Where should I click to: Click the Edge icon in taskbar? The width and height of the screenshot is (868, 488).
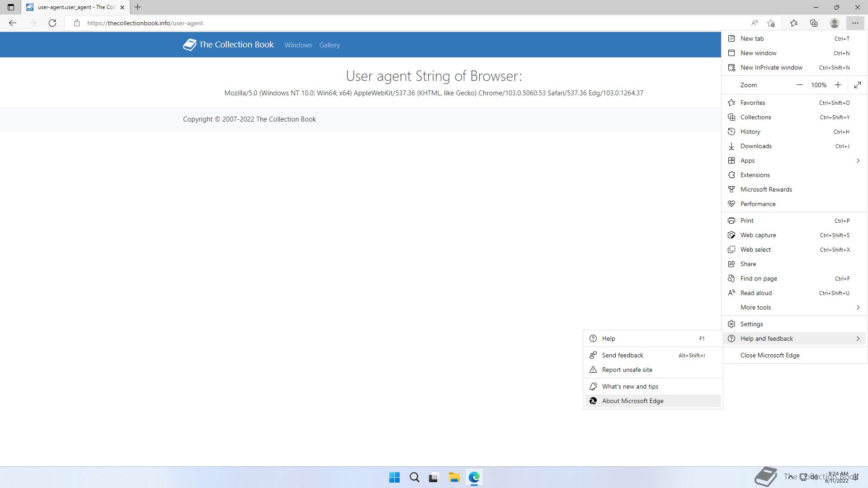point(474,477)
